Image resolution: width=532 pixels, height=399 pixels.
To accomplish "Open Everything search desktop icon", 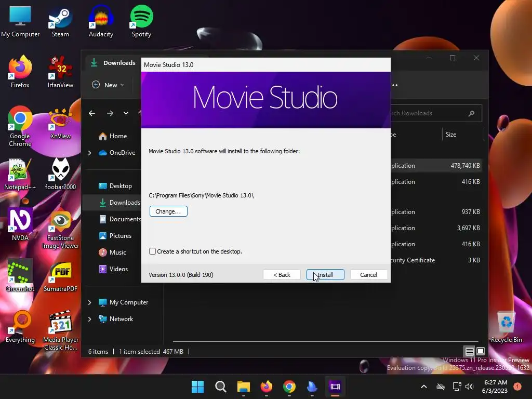I will pyautogui.click(x=20, y=327).
